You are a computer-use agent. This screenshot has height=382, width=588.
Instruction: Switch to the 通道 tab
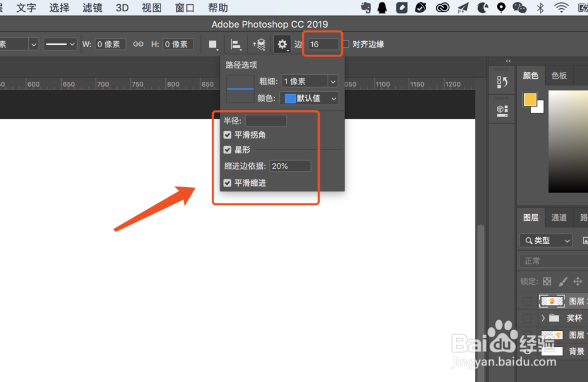pyautogui.click(x=559, y=217)
